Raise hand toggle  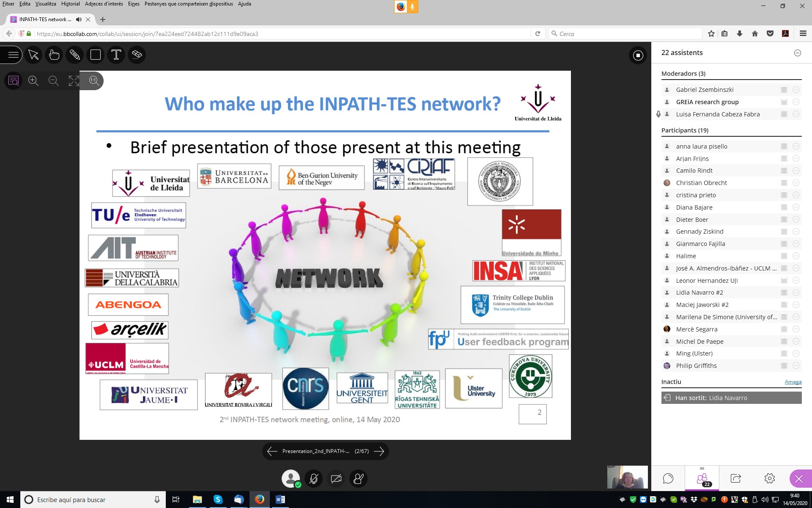click(359, 479)
